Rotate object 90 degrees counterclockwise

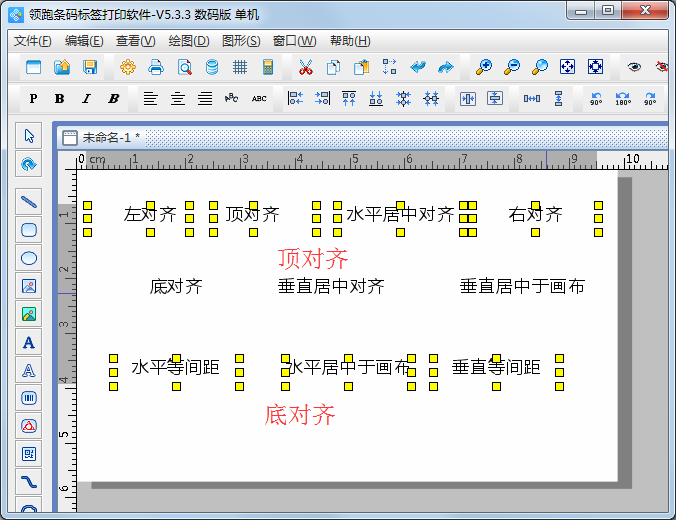[596, 99]
